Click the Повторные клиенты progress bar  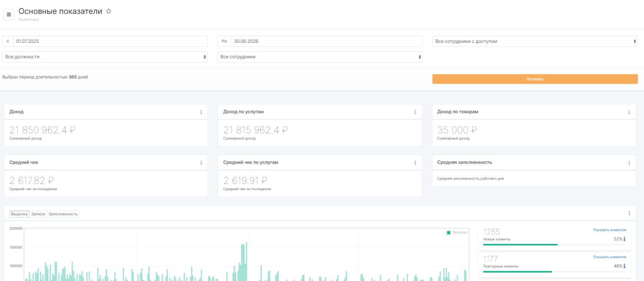(555, 271)
